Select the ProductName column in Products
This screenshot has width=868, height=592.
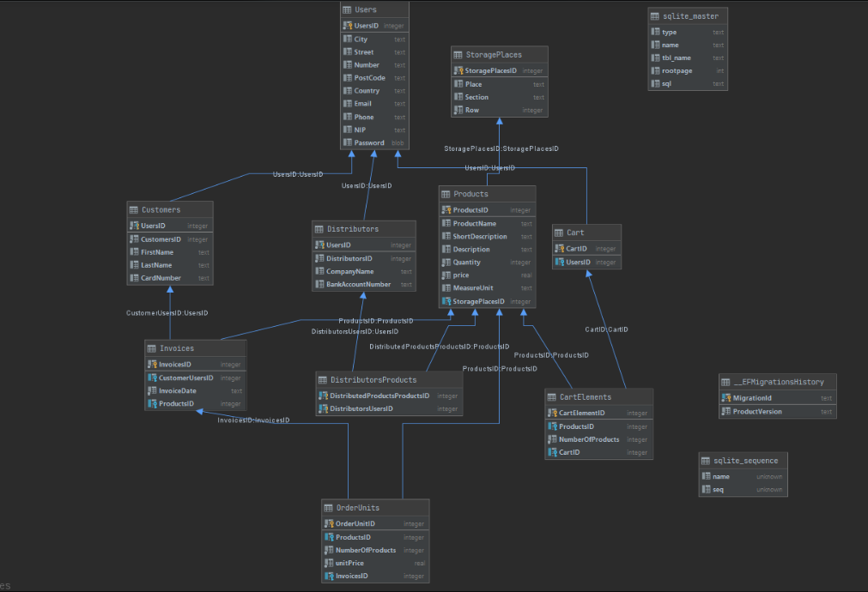pos(487,224)
